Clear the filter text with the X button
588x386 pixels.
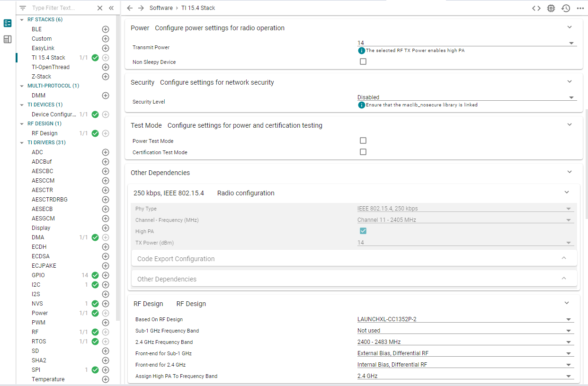click(100, 8)
